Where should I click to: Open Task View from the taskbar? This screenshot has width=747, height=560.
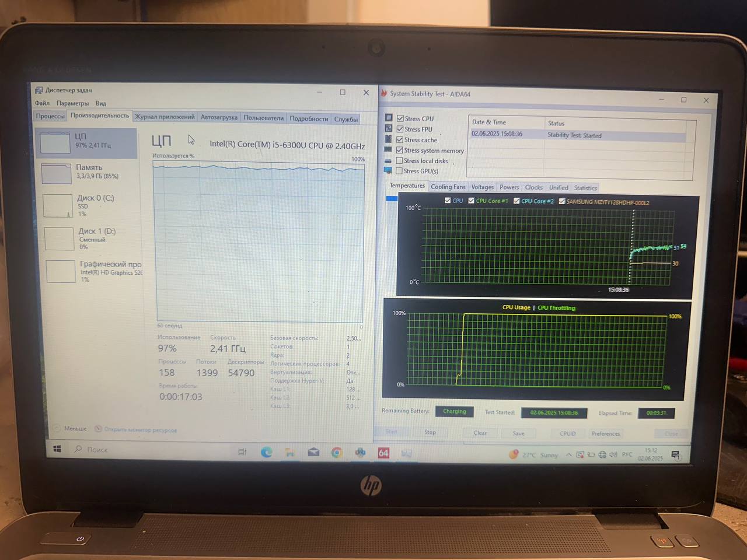[x=242, y=452]
